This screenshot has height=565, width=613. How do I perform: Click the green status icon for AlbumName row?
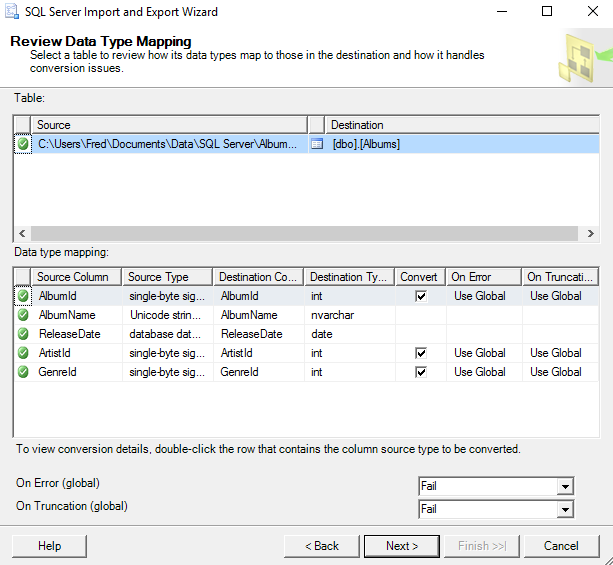[x=23, y=315]
